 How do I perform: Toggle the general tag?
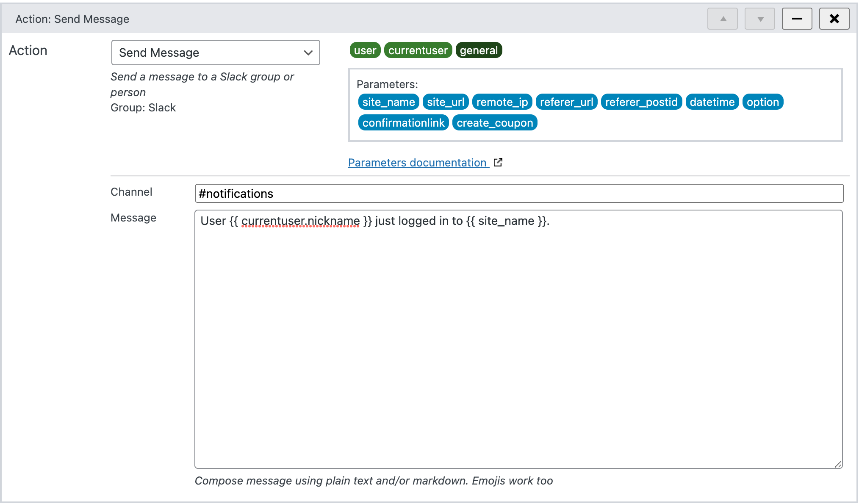[479, 50]
